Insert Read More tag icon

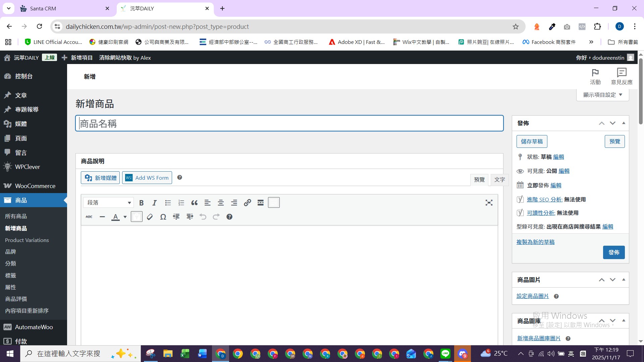261,203
